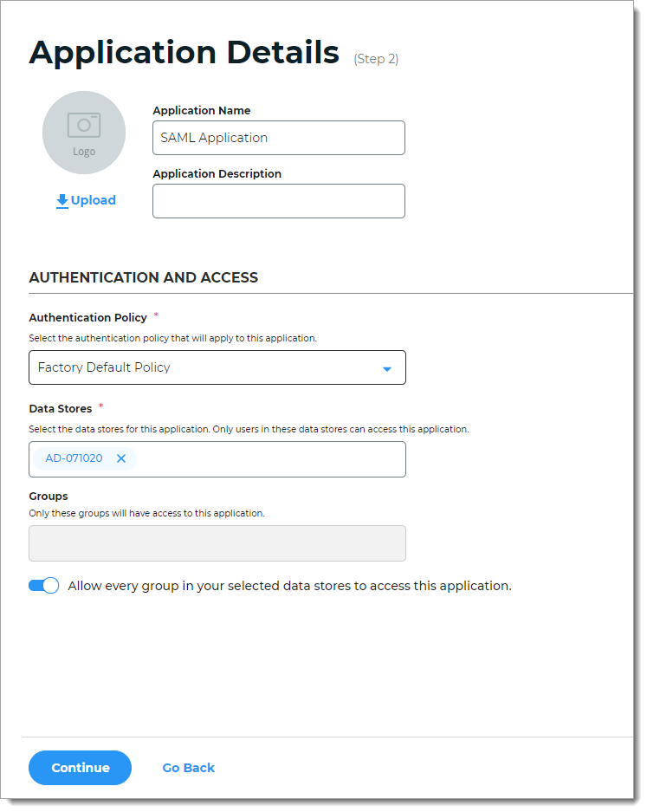The width and height of the screenshot is (647, 812).
Task: Click the camera Logo placeholder icon
Action: click(x=83, y=126)
